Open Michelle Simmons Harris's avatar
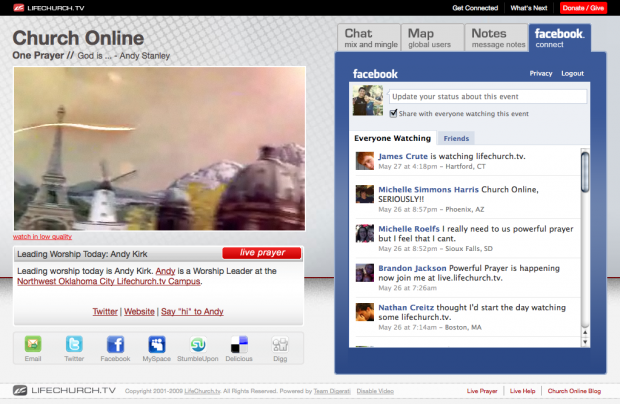620x404 pixels. tap(365, 194)
